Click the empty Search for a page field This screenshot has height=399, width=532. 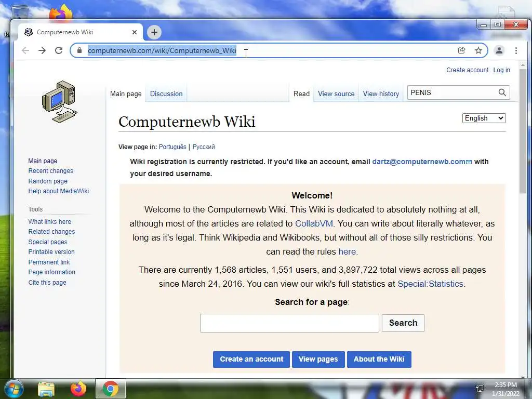coord(289,323)
